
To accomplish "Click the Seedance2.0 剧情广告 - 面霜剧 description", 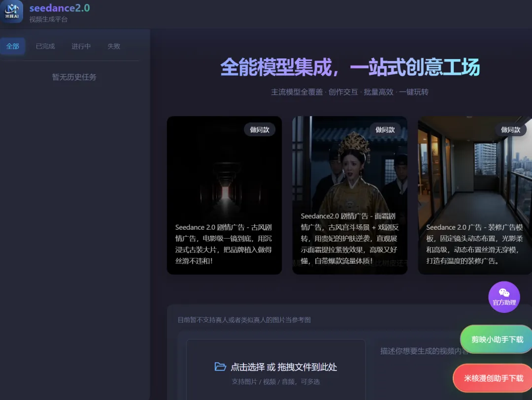I will tap(349, 238).
